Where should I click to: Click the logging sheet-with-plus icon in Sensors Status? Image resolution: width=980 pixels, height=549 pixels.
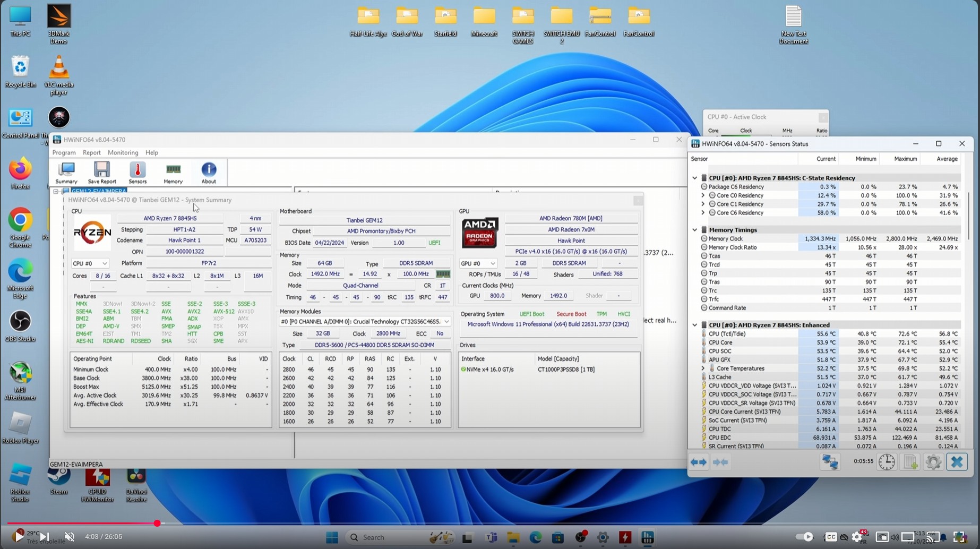coord(910,462)
